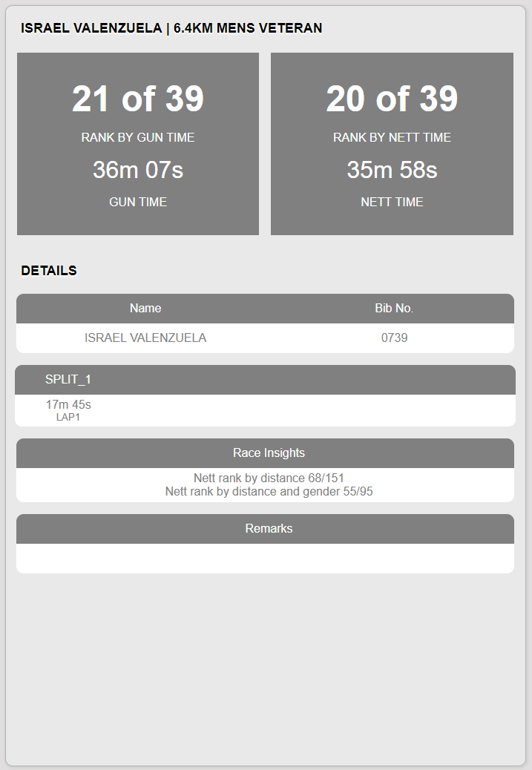Select the ISRAEL VALENZUELA name cell
532x770 pixels.
click(x=145, y=338)
